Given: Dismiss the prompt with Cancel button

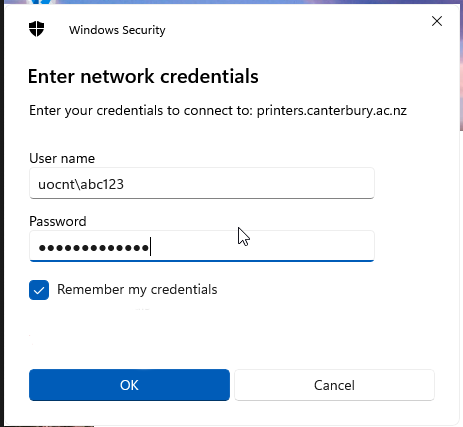Looking at the screenshot, I should (x=334, y=385).
